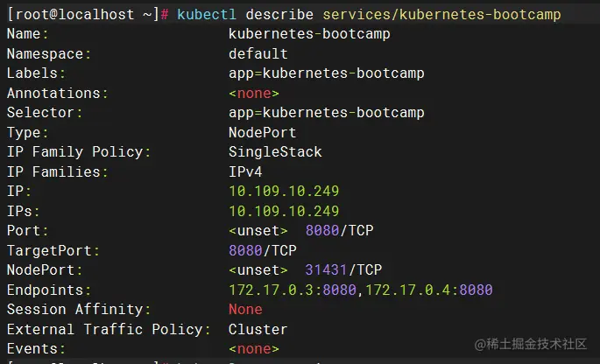Click the Annotations value '<none>'
The width and height of the screenshot is (600, 364).
pos(254,93)
